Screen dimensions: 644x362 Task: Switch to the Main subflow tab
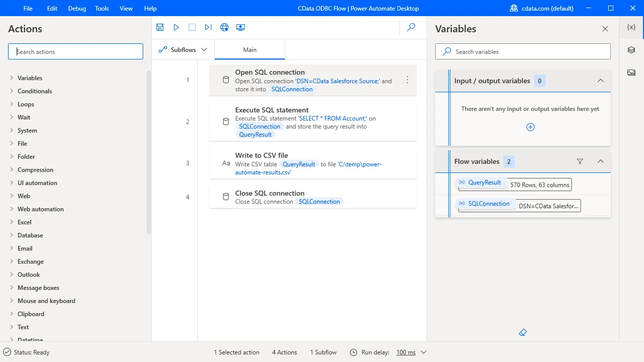click(250, 49)
